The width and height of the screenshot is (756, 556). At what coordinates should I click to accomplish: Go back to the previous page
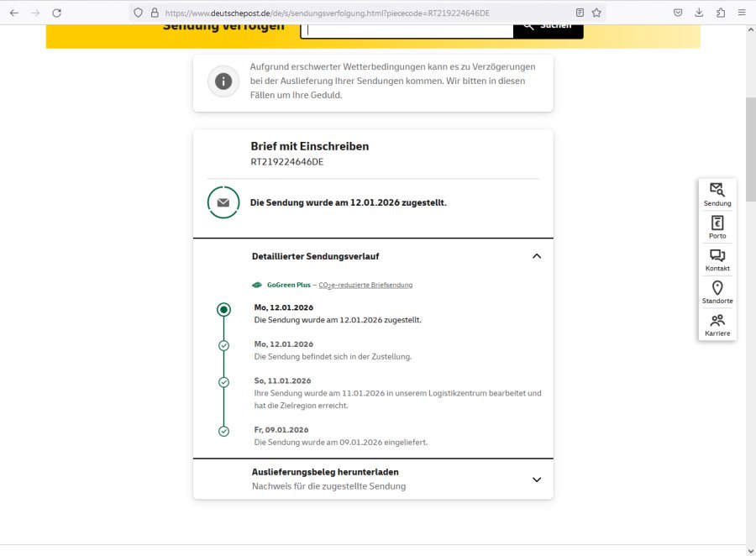pos(14,13)
